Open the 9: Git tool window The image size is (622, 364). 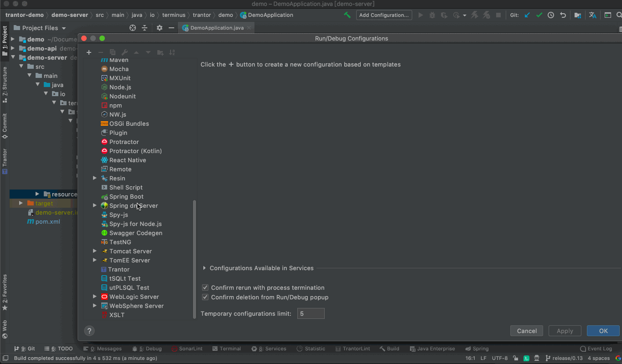click(x=25, y=349)
